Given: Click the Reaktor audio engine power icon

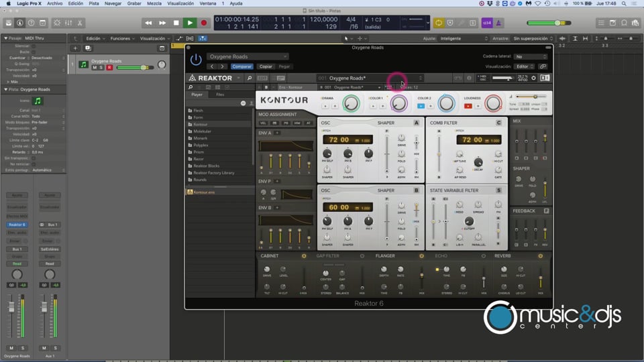Looking at the screenshot, I should (533, 78).
